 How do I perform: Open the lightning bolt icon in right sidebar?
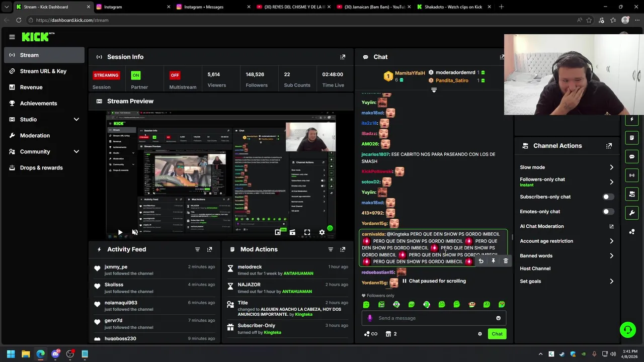[632, 119]
